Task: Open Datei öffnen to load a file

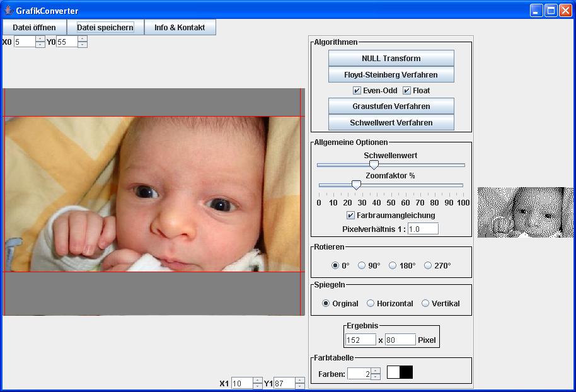Action: (34, 27)
